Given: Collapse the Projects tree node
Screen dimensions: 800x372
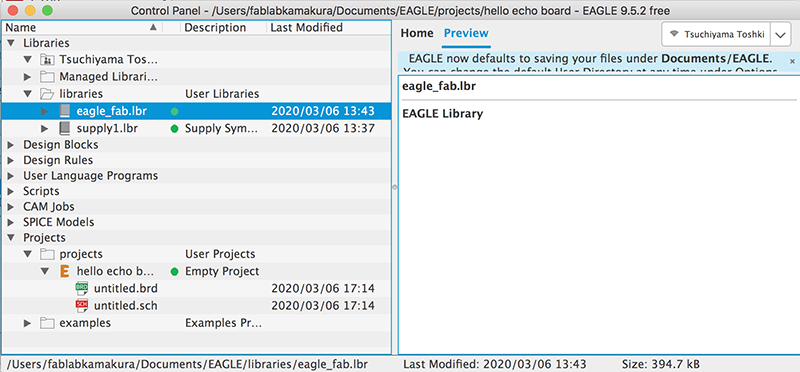Looking at the screenshot, I should coord(10,238).
